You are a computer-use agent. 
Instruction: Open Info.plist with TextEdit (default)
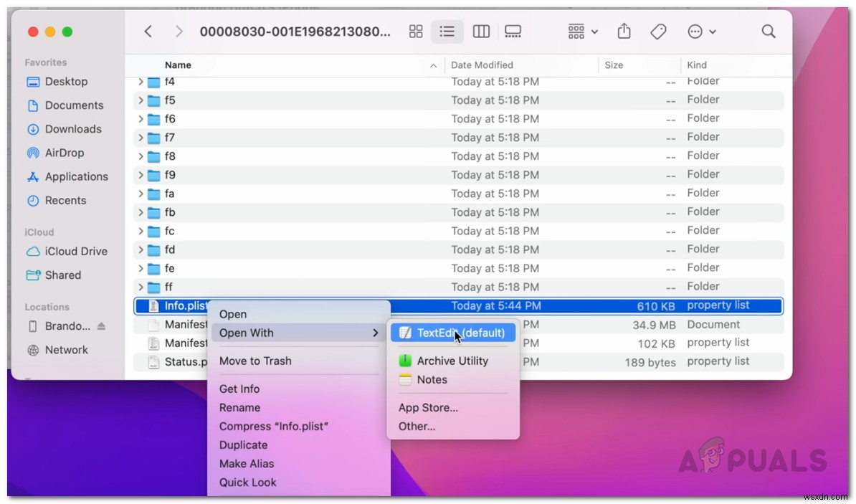click(x=453, y=332)
